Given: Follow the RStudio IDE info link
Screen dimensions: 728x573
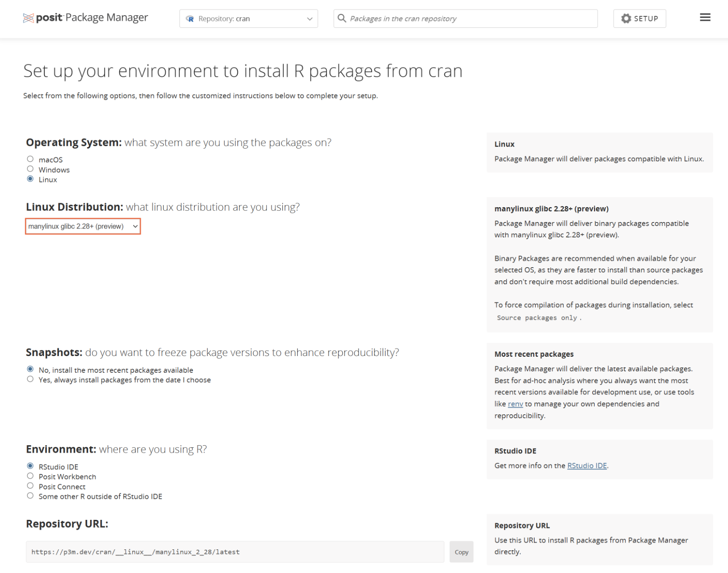Looking at the screenshot, I should pos(587,466).
